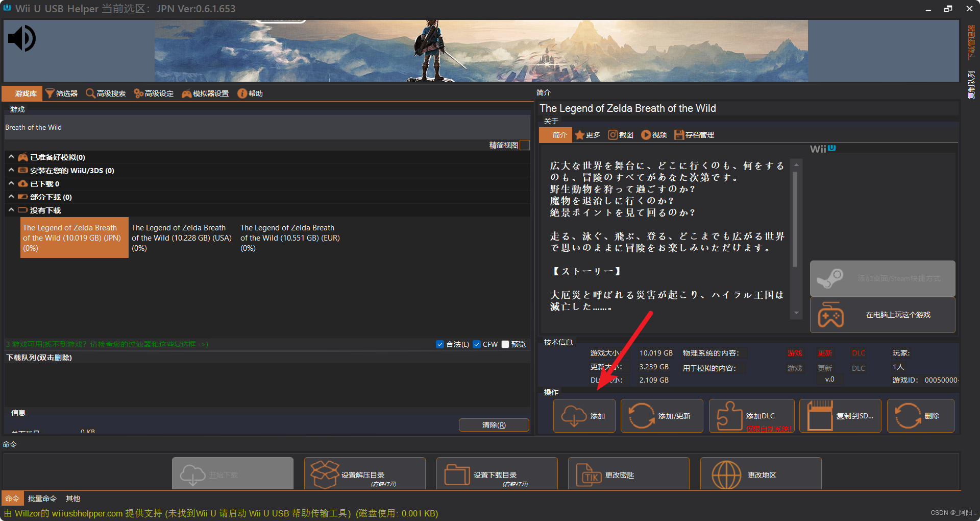Open the 视频 video tab
This screenshot has height=521, width=980.
654,135
